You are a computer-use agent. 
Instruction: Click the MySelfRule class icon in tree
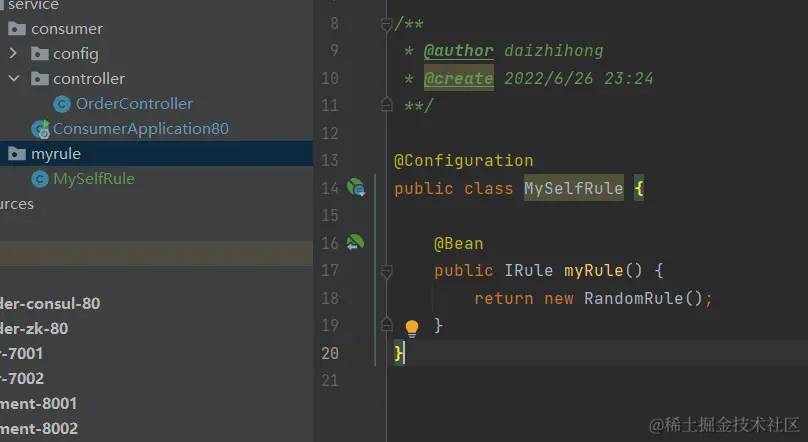pos(40,179)
